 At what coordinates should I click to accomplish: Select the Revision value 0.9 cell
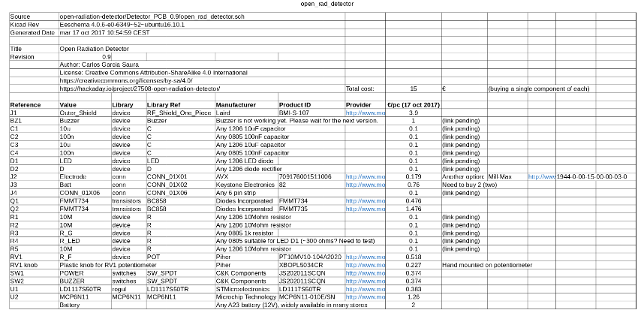[85, 57]
